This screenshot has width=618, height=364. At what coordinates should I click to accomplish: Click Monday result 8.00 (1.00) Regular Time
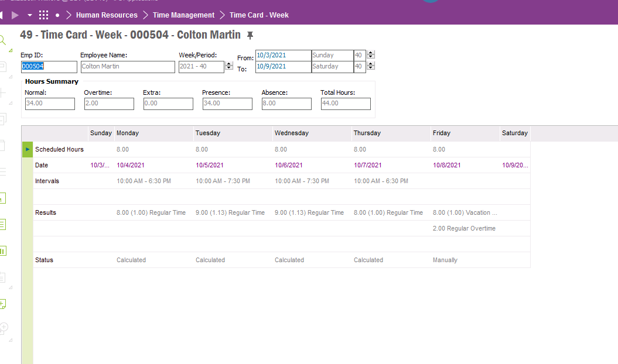[x=151, y=213]
